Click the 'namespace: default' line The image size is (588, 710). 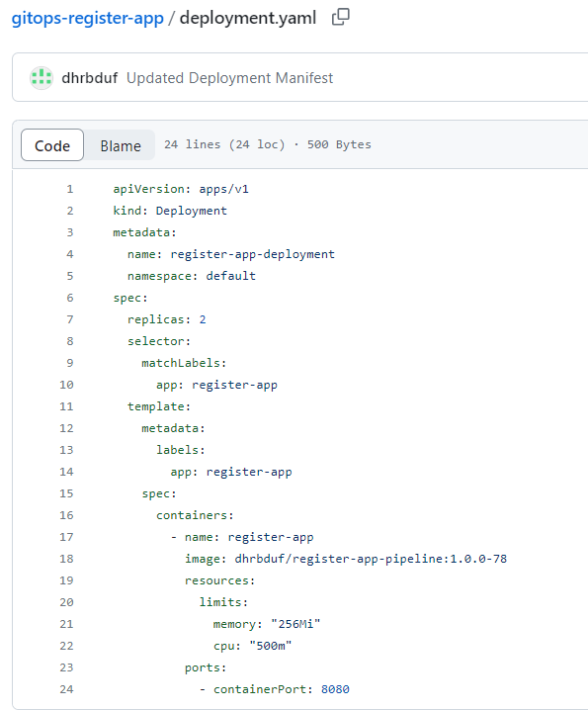[192, 276]
